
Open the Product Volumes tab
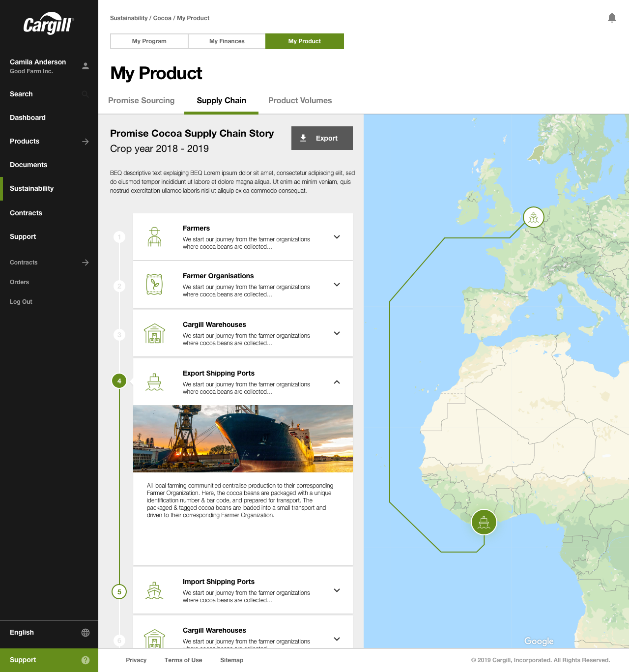pyautogui.click(x=300, y=101)
